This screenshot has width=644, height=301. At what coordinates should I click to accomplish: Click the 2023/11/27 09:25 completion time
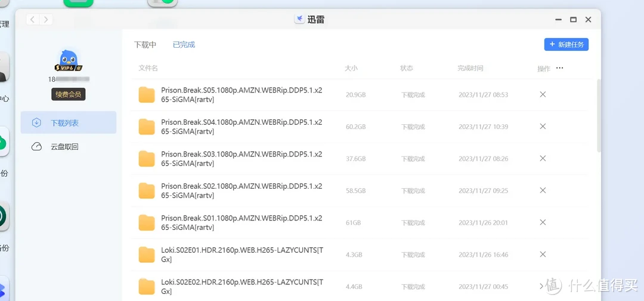(484, 191)
